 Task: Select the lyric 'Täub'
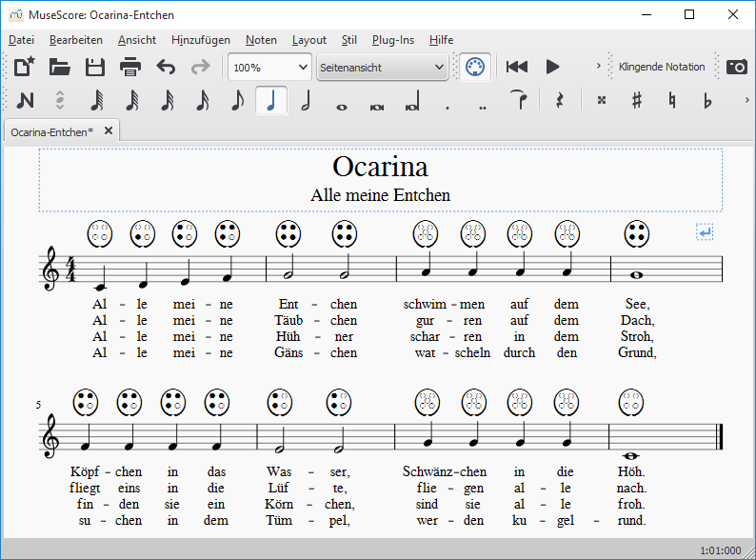point(288,320)
